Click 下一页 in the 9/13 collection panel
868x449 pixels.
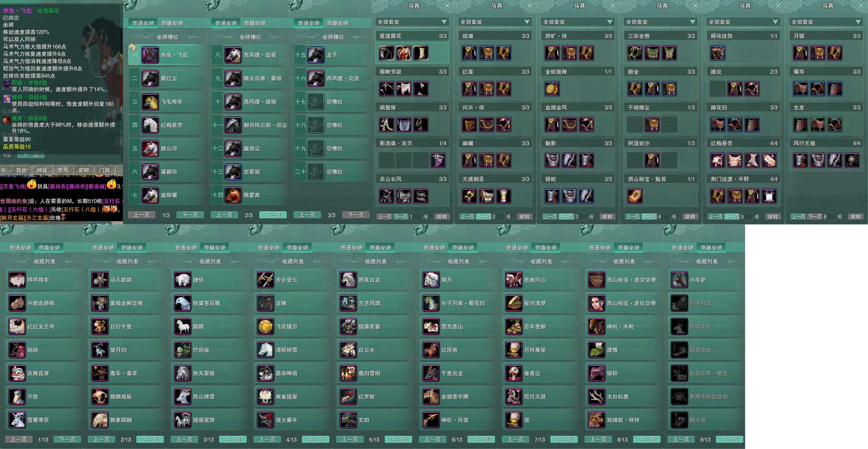729,440
